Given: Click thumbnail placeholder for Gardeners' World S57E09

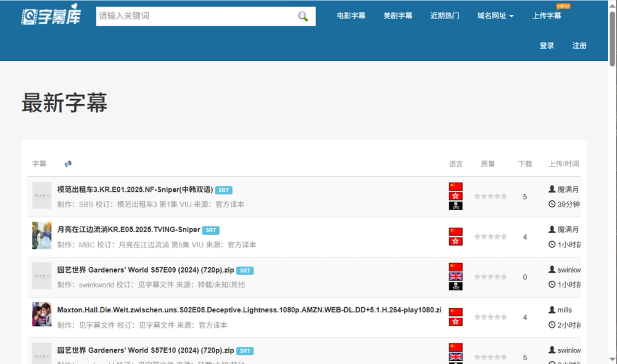Looking at the screenshot, I should coord(42,276).
